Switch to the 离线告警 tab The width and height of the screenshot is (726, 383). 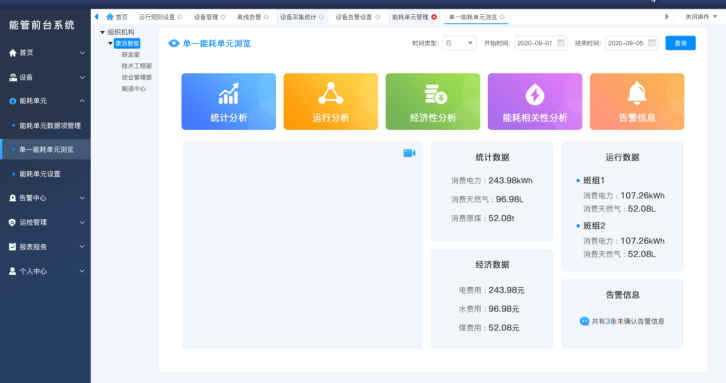click(x=249, y=17)
